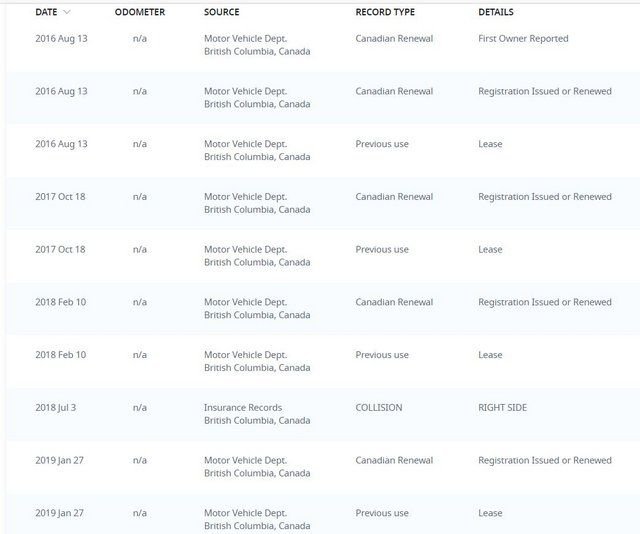Click the RIGHT SIDE collision detail
This screenshot has width=640, height=534.
[502, 407]
